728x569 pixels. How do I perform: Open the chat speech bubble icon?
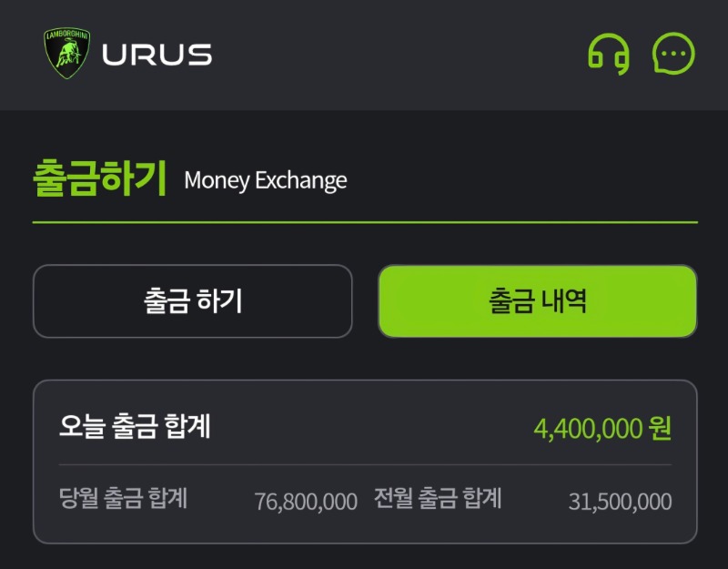point(673,53)
